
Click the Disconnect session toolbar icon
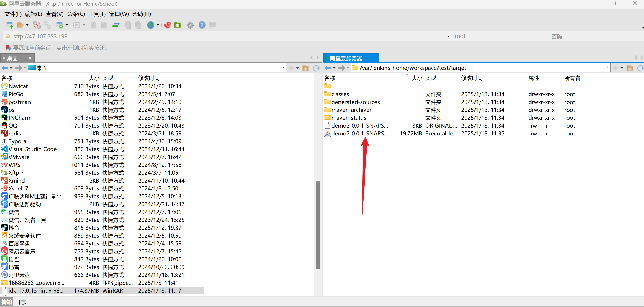click(37, 25)
